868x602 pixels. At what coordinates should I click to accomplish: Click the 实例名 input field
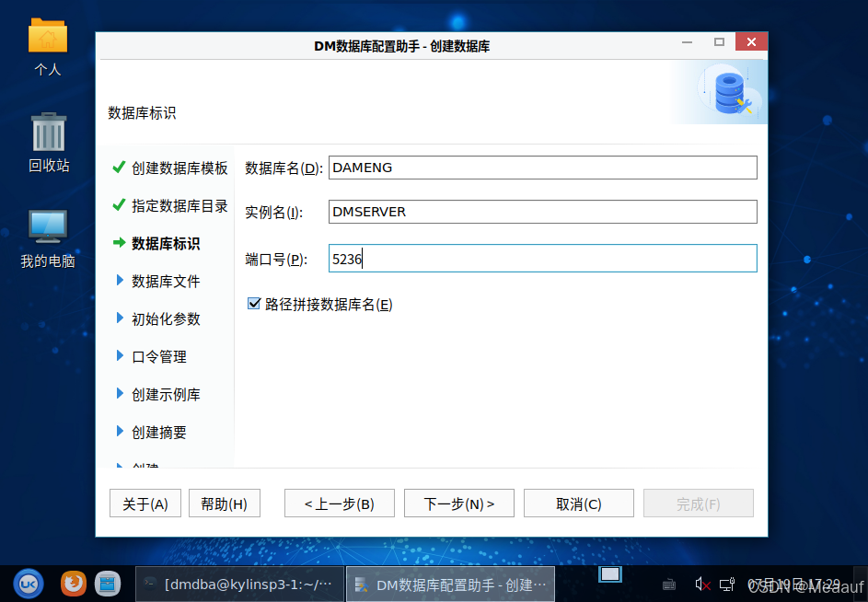(542, 212)
